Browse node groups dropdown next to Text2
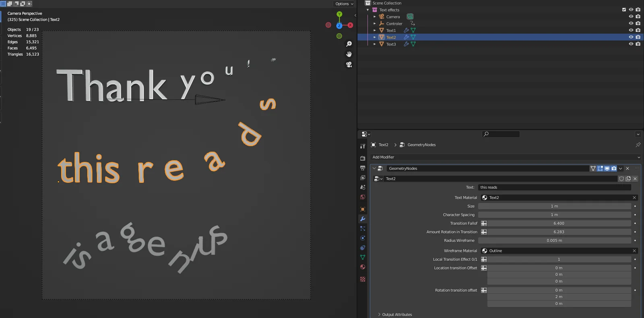644x318 pixels. (x=378, y=179)
